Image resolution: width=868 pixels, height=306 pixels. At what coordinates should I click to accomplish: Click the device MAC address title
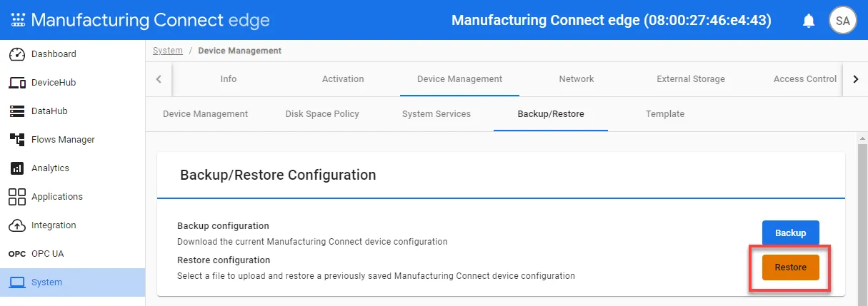click(612, 20)
